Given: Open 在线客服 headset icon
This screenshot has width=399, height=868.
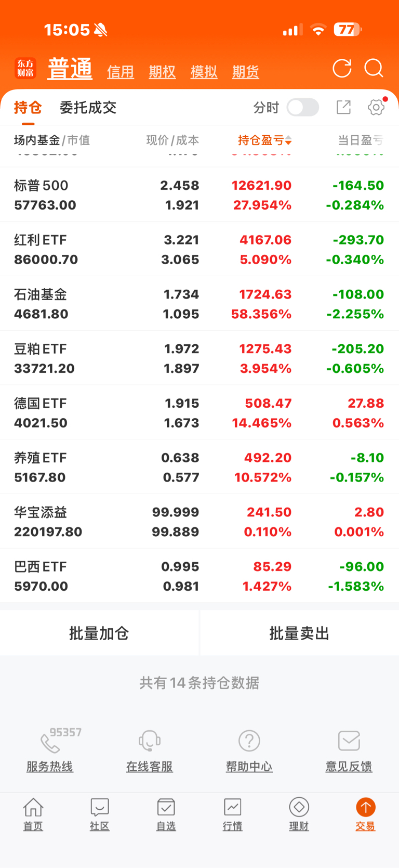Looking at the screenshot, I should pyautogui.click(x=150, y=741).
